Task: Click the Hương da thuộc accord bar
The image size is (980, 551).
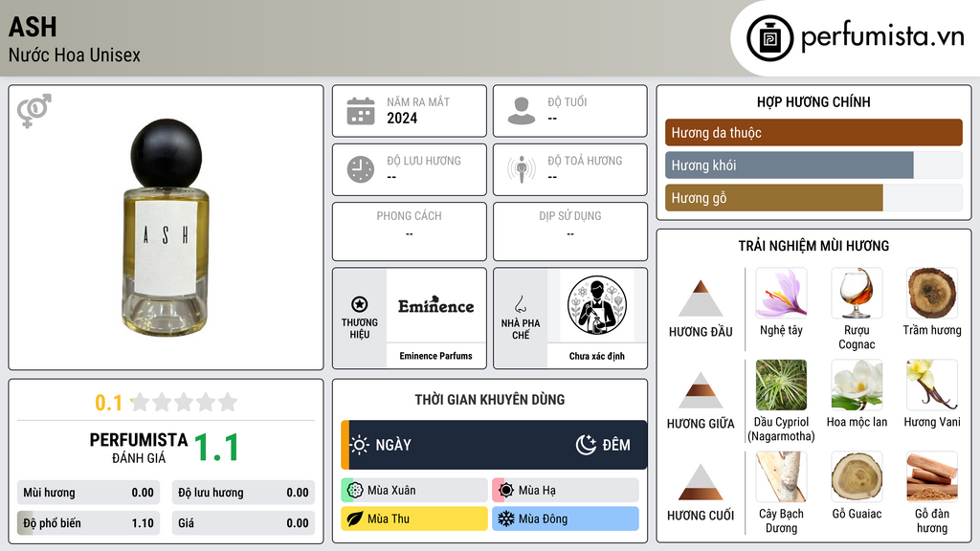Action: [x=813, y=132]
